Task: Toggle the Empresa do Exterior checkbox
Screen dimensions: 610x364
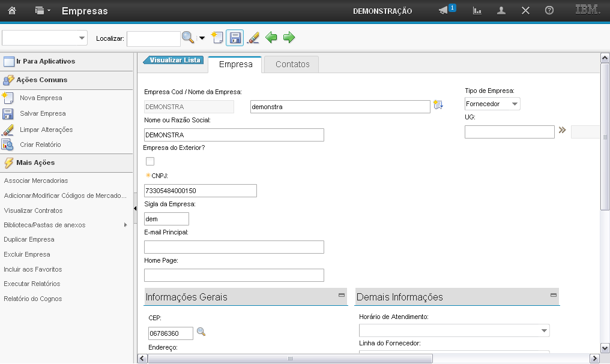Action: [150, 161]
